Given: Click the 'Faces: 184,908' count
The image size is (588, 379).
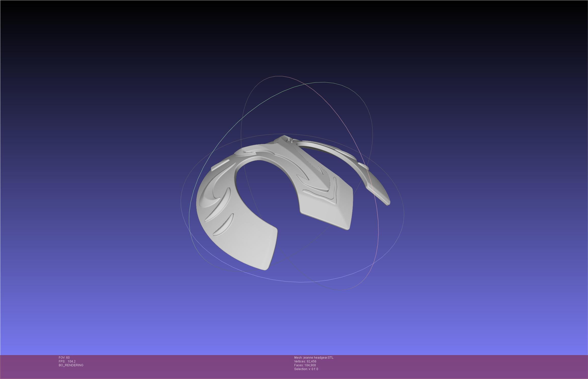Looking at the screenshot, I should click(x=305, y=365).
